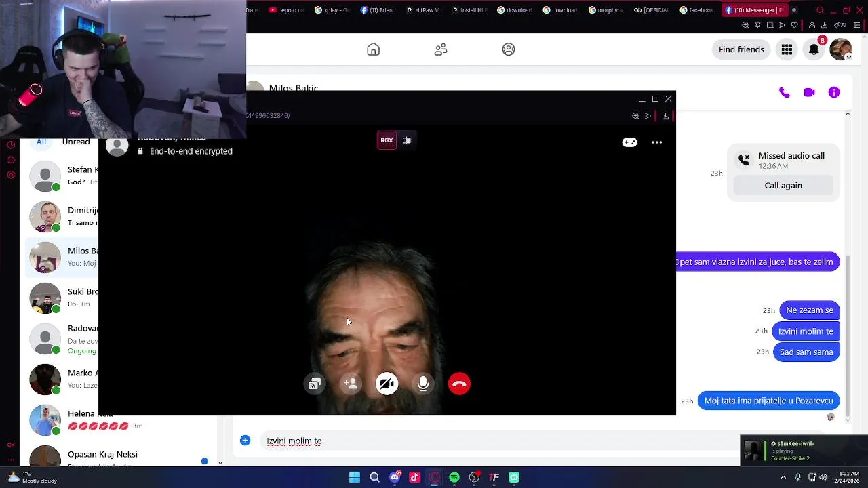This screenshot has height=488, width=868.
Task: Open the taskbar volume control
Action: (x=823, y=477)
